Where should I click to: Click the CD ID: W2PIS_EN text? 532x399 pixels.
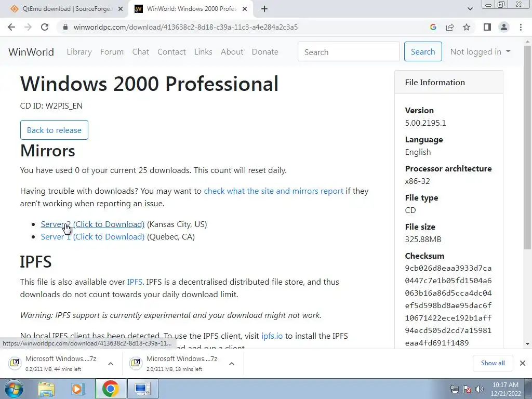coord(51,106)
